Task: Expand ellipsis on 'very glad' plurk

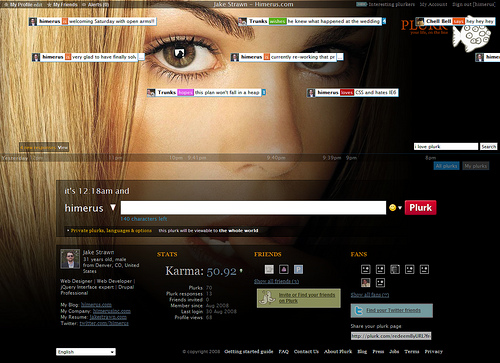Action: point(141,57)
